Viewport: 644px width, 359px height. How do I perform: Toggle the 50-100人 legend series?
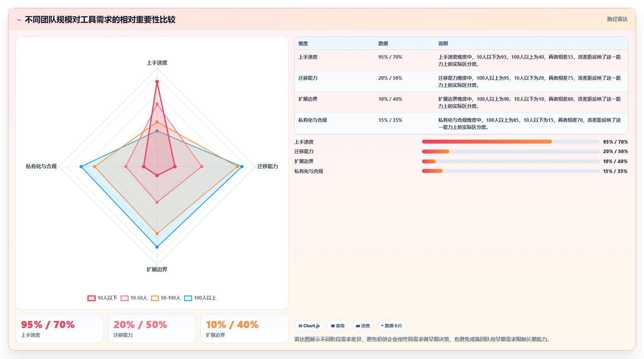point(166,298)
